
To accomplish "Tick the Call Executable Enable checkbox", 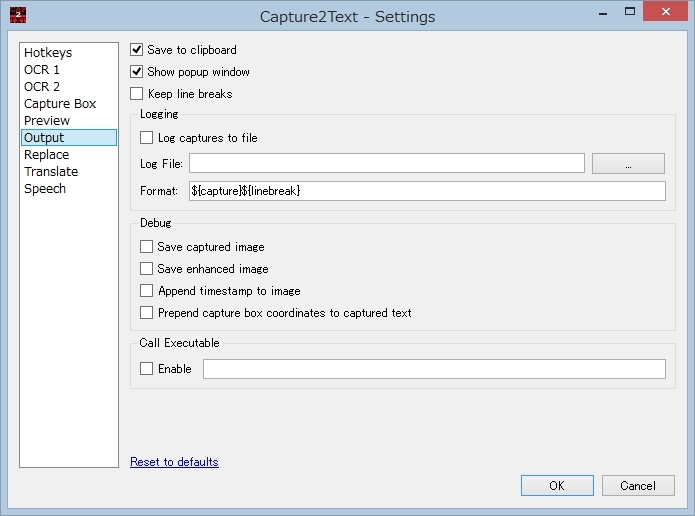I will click(x=147, y=369).
